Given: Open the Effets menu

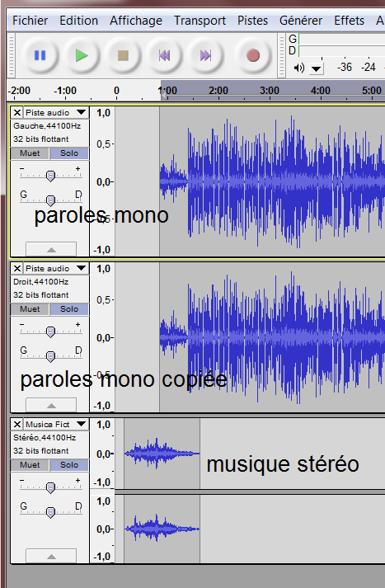Looking at the screenshot, I should tap(349, 21).
